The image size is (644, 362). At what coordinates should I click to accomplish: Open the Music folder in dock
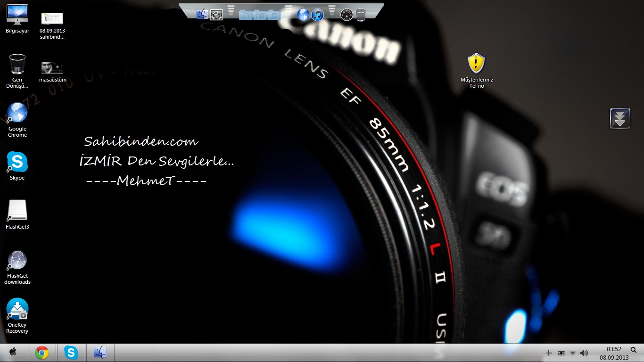coord(274,15)
